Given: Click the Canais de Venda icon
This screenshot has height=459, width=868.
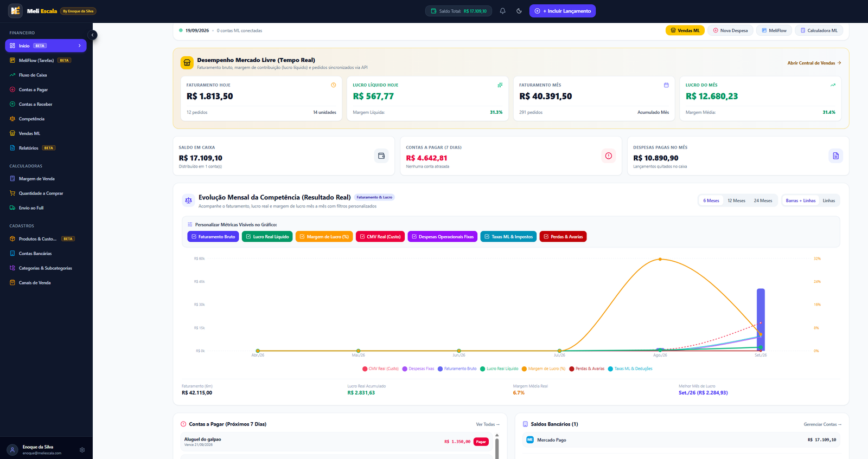Looking at the screenshot, I should pyautogui.click(x=12, y=282).
